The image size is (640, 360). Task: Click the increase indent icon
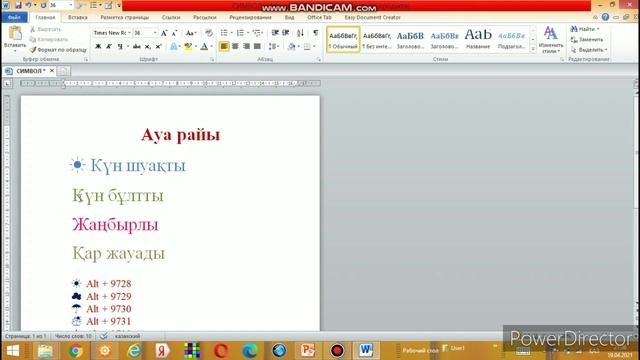(x=286, y=33)
